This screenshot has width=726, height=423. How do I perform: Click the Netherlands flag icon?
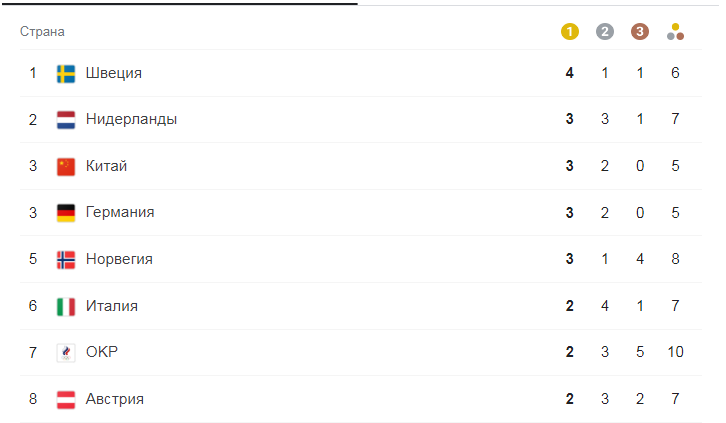(x=66, y=120)
